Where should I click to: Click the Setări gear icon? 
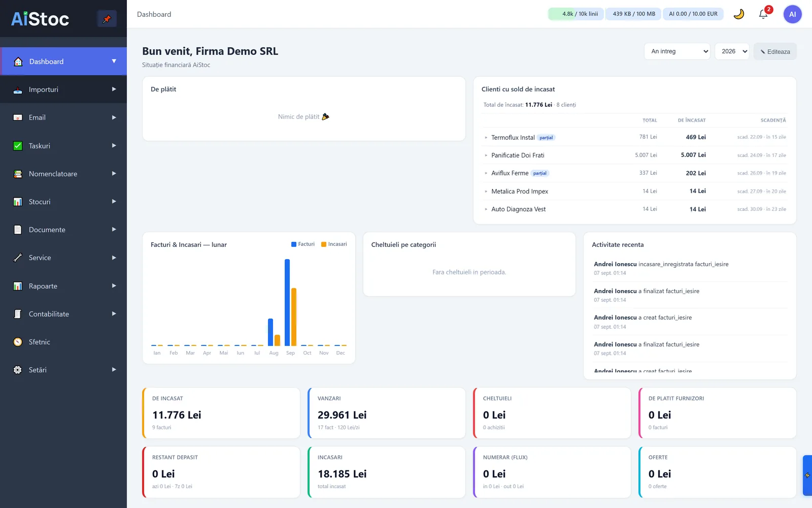click(18, 370)
